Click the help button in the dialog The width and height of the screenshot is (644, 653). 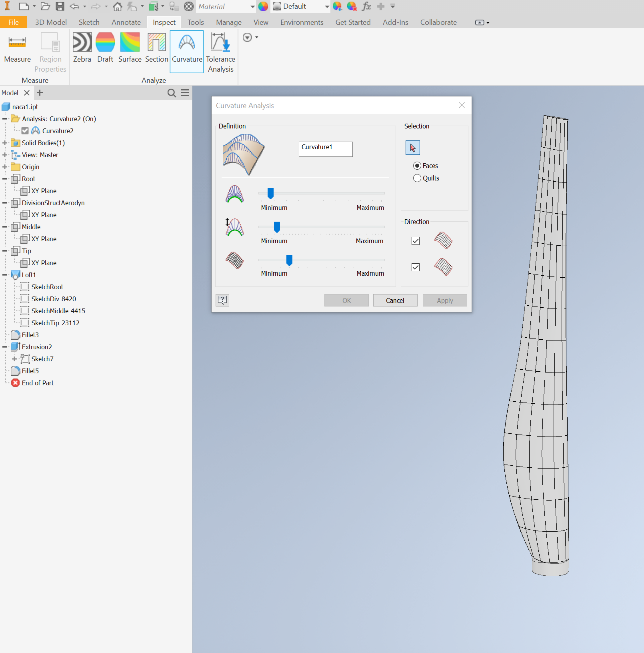point(222,300)
